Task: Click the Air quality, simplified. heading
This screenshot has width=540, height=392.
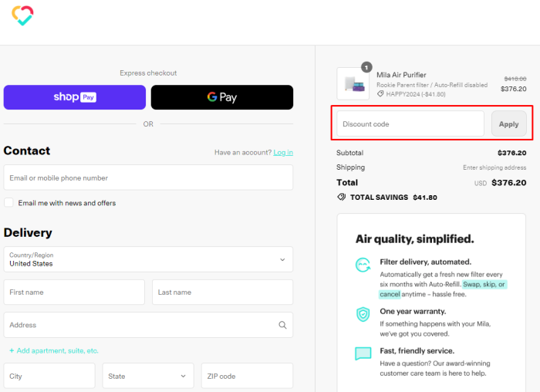Action: (415, 238)
